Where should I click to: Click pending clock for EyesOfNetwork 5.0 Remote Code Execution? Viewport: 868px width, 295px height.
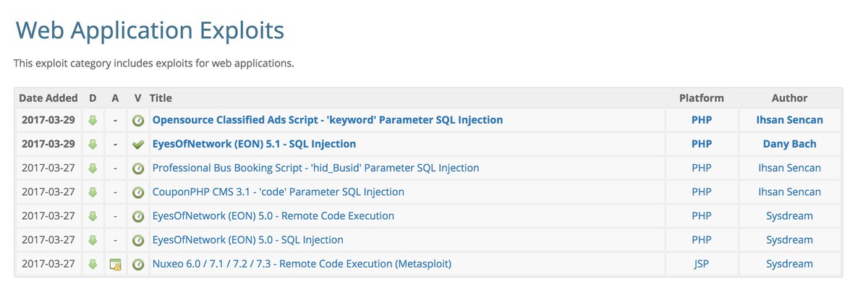(137, 216)
